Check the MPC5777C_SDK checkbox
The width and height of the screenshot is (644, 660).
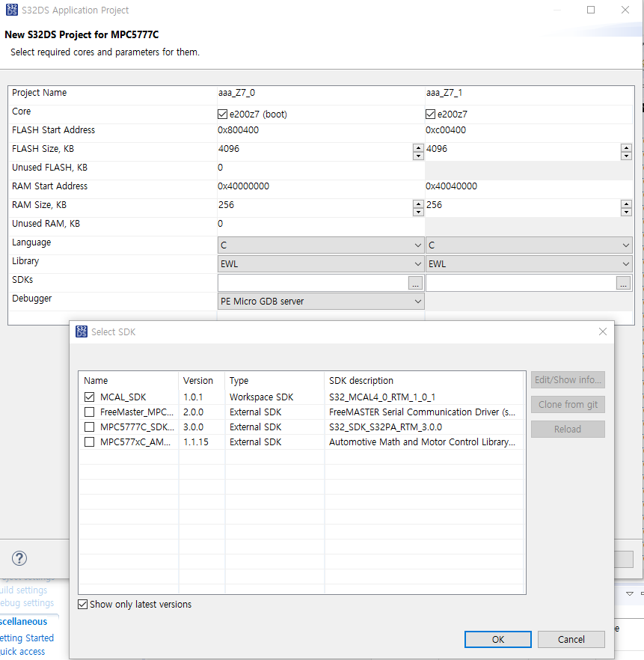tap(89, 427)
